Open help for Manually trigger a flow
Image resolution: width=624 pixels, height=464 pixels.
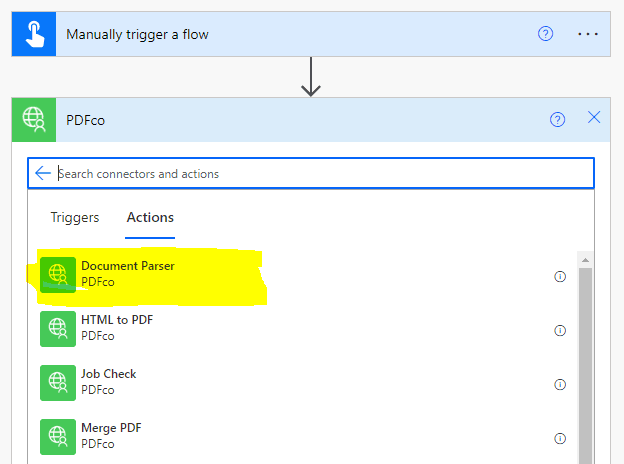point(545,34)
